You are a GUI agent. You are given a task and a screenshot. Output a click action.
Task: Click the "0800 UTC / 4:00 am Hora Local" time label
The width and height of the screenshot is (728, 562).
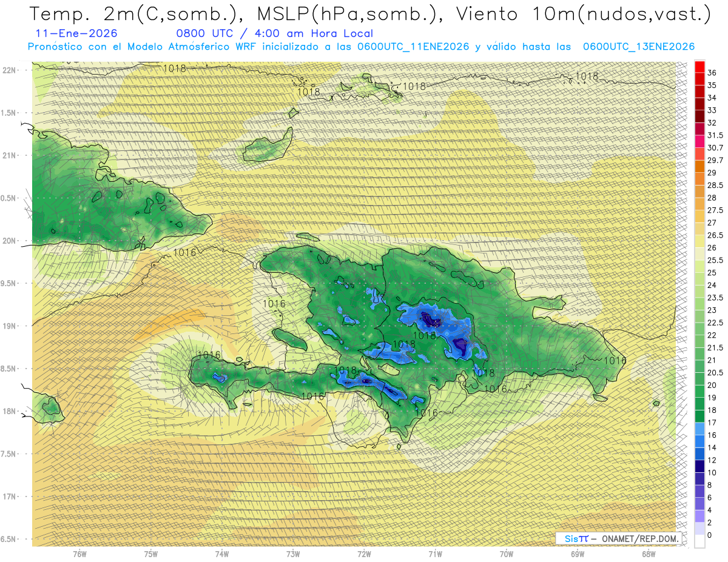click(x=274, y=33)
